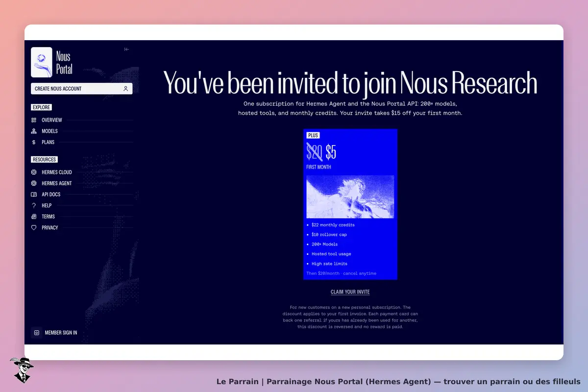Screen dimensions: 588x392
Task: Click Claim Your Invite link
Action: pos(350,292)
